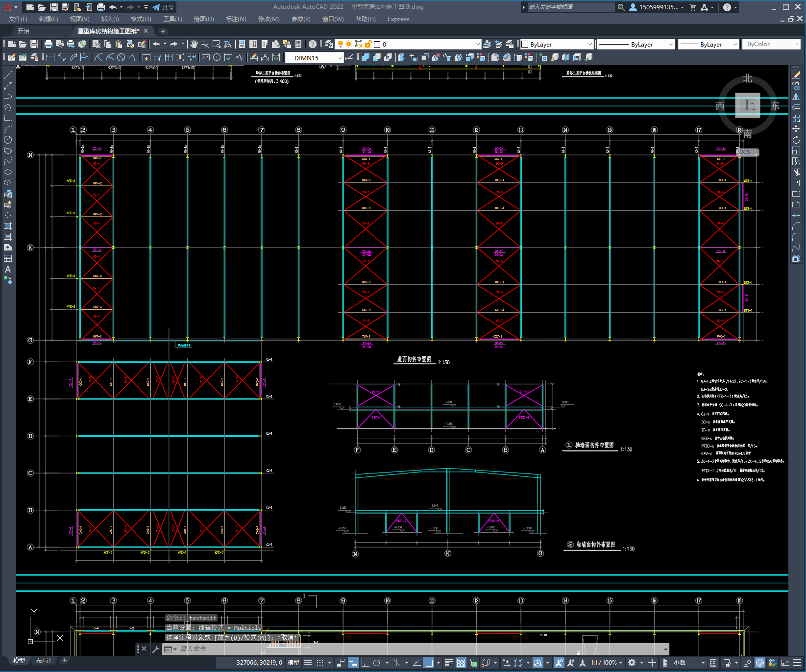This screenshot has width=806, height=672.
Task: Click Customization menu icon in status bar
Action: pyautogui.click(x=798, y=663)
